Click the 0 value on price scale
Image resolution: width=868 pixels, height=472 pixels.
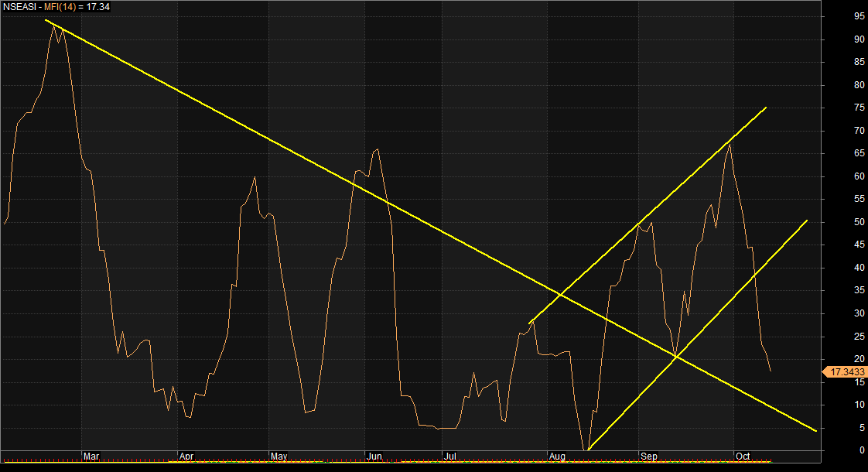[x=862, y=450]
